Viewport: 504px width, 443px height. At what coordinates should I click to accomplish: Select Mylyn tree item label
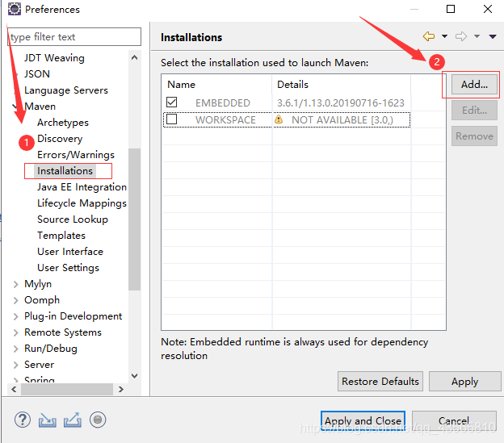(x=38, y=284)
